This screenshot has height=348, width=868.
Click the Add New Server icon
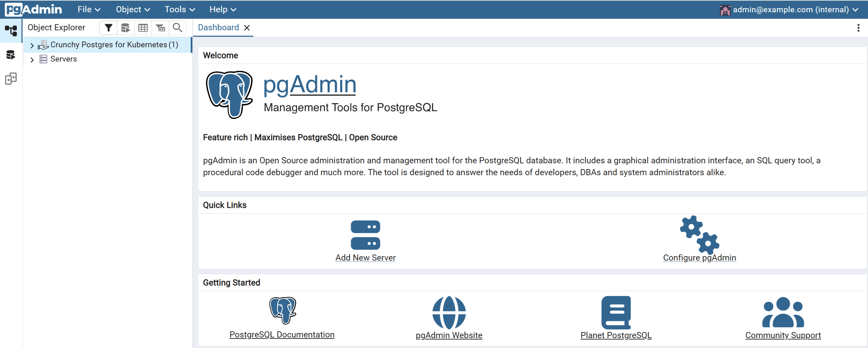[x=365, y=235]
